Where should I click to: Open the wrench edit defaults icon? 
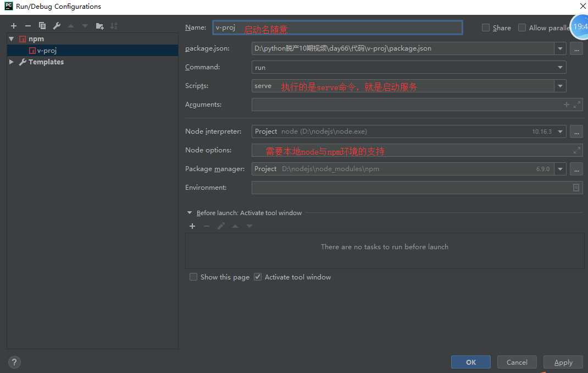point(57,25)
